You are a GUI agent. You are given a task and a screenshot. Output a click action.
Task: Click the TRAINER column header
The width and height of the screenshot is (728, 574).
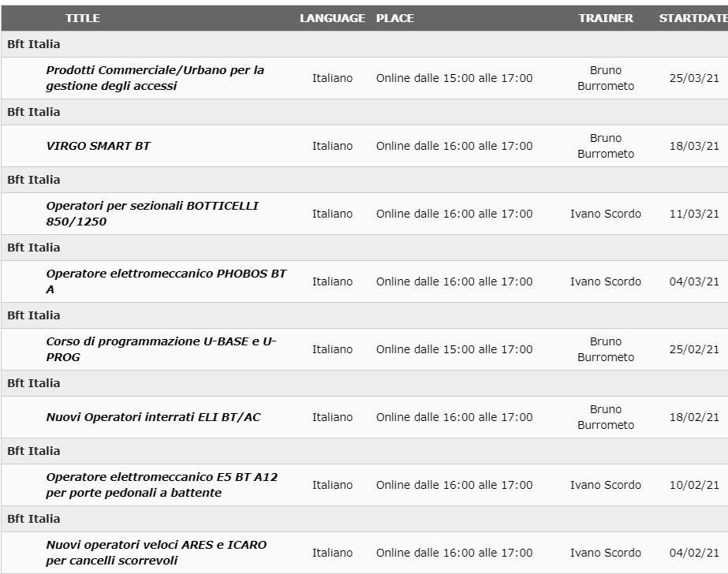606,18
